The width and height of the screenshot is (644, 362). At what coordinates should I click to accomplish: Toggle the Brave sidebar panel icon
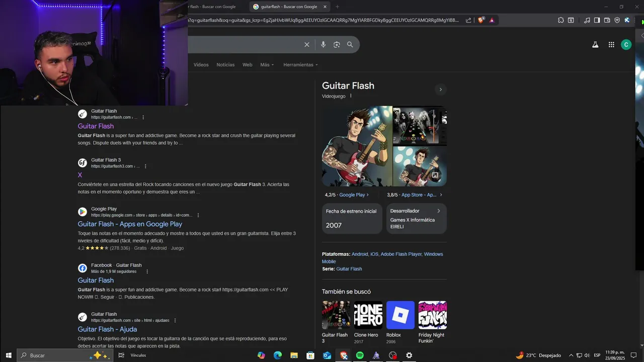597,20
